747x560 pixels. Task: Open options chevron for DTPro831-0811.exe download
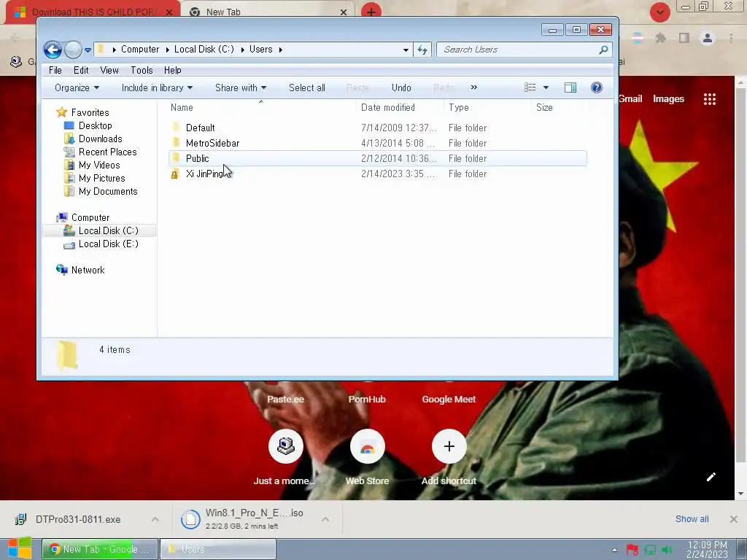pos(155,519)
